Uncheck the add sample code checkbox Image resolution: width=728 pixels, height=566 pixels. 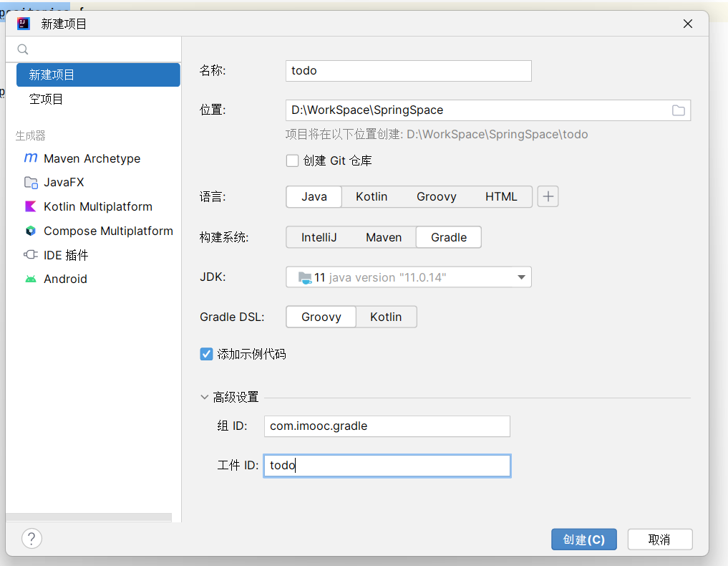pos(207,354)
